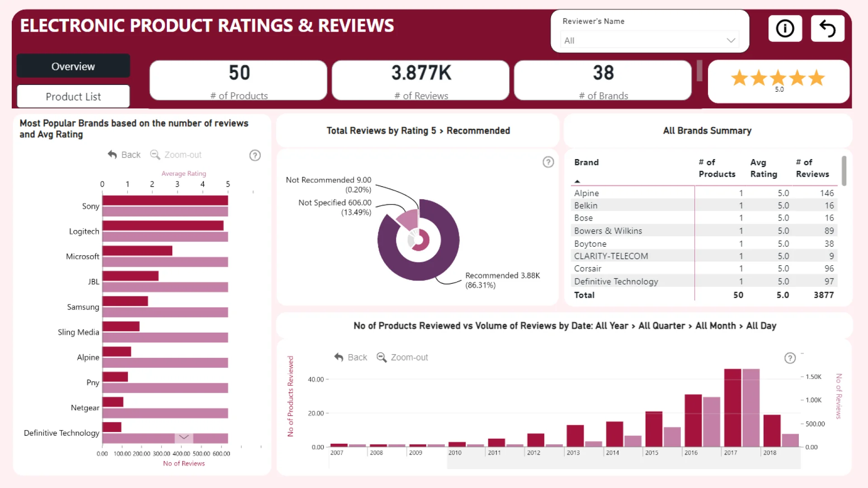
Task: Sort table by # of Reviews header
Action: [x=812, y=168]
